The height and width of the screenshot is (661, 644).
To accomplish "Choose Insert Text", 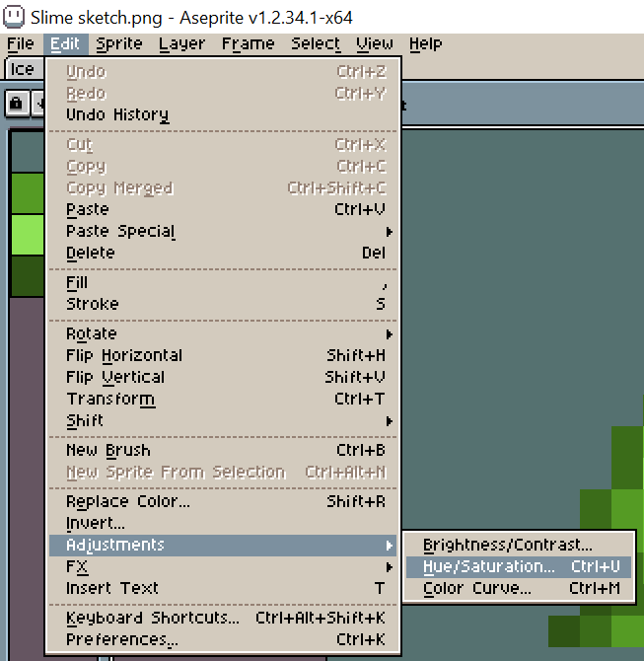I will pyautogui.click(x=223, y=588).
